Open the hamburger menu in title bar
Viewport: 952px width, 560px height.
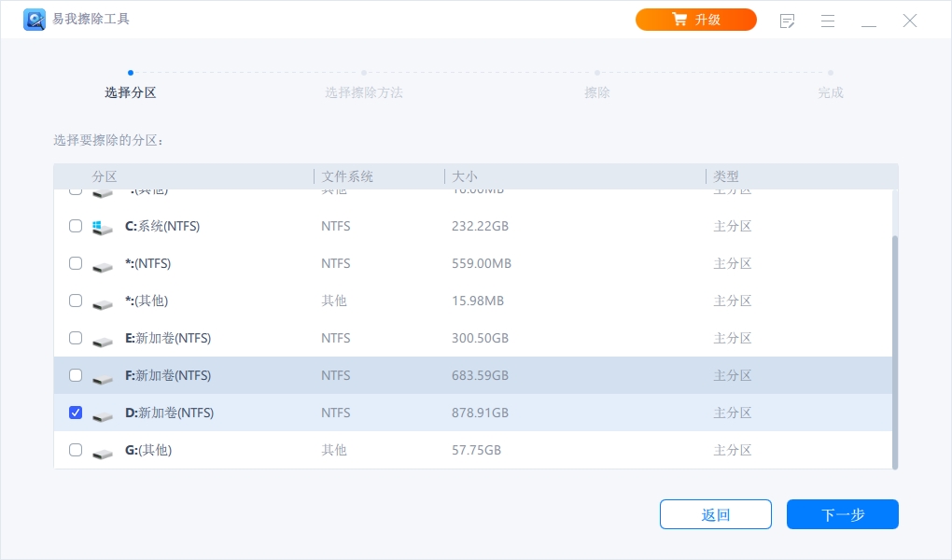(827, 21)
